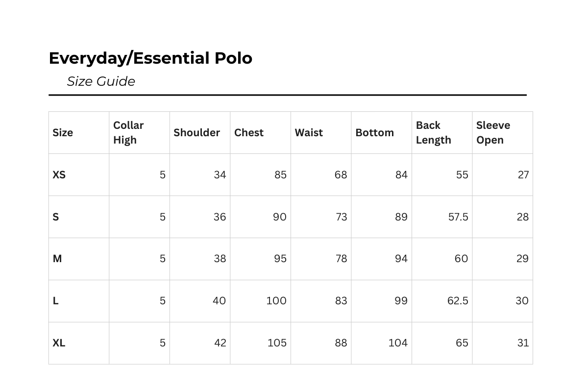This screenshot has height=392, width=588.
Task: Select the Collar High column header
Action: point(128,132)
